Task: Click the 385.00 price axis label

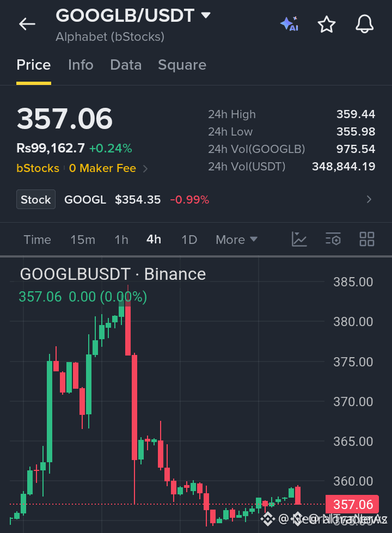Action: [353, 282]
